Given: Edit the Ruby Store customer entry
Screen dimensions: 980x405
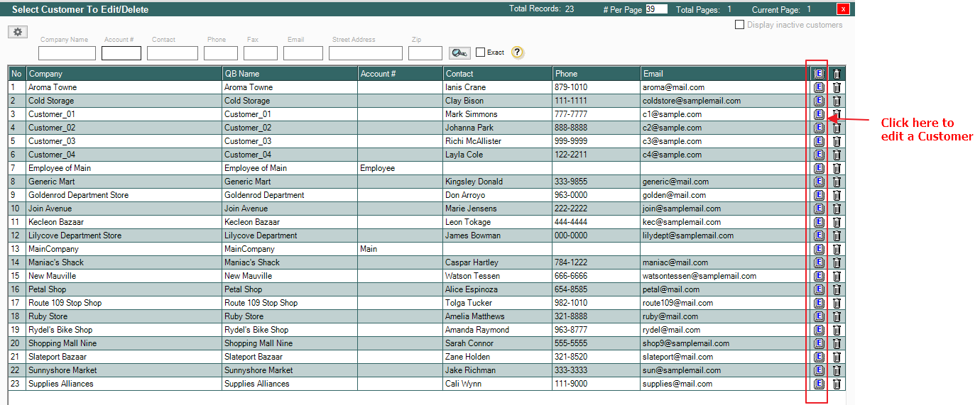Looking at the screenshot, I should coord(819,316).
